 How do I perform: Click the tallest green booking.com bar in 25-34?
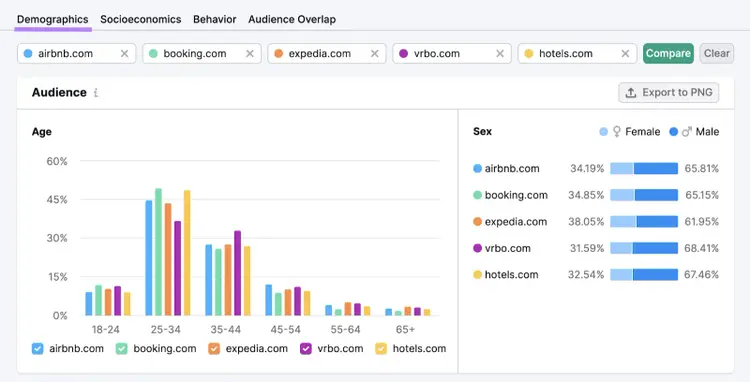pyautogui.click(x=158, y=252)
